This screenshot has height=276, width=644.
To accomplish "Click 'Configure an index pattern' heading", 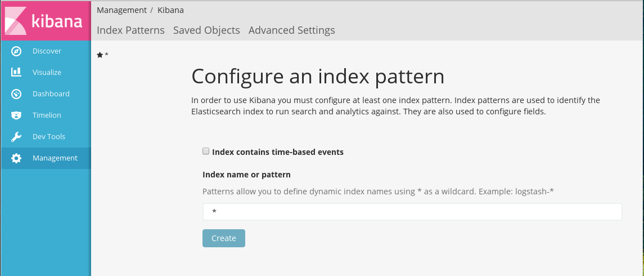I will (x=318, y=77).
